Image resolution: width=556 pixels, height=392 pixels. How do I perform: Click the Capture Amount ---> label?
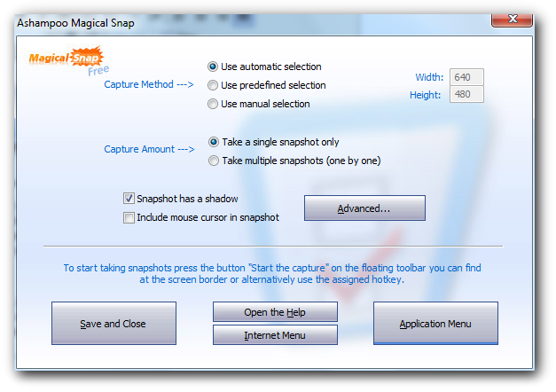pyautogui.click(x=149, y=149)
